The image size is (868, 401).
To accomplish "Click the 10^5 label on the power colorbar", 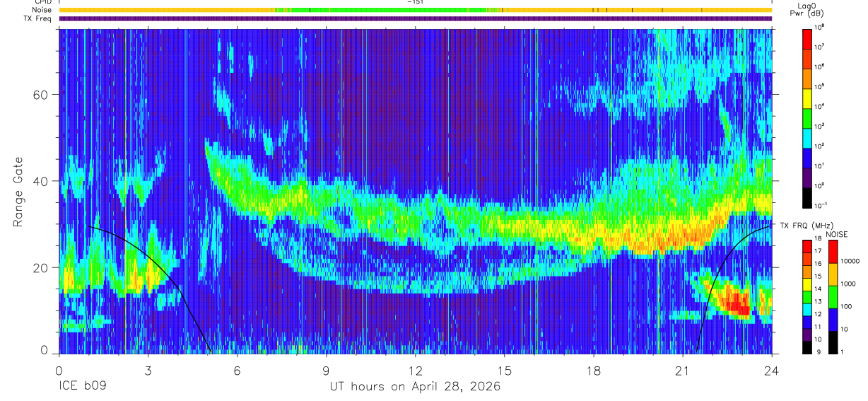I will pyautogui.click(x=819, y=86).
